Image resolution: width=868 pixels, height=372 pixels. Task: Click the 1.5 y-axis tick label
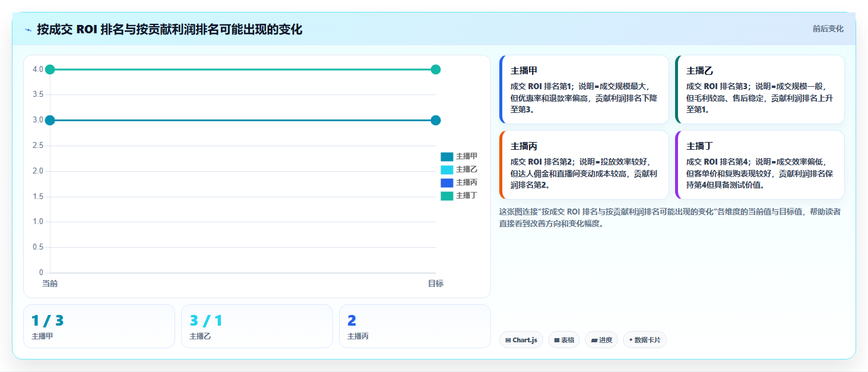[37, 197]
